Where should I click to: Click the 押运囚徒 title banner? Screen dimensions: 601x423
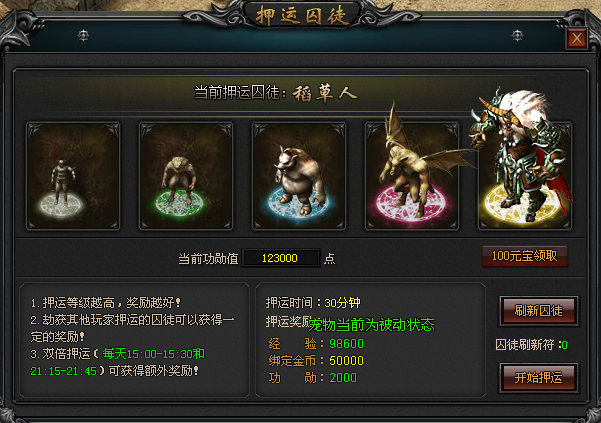302,15
